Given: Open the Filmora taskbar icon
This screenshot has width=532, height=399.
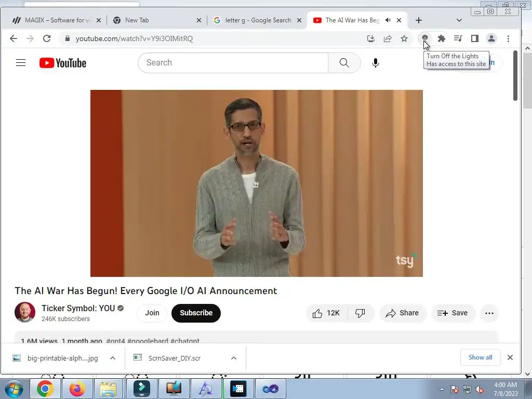Looking at the screenshot, I should click(x=141, y=389).
